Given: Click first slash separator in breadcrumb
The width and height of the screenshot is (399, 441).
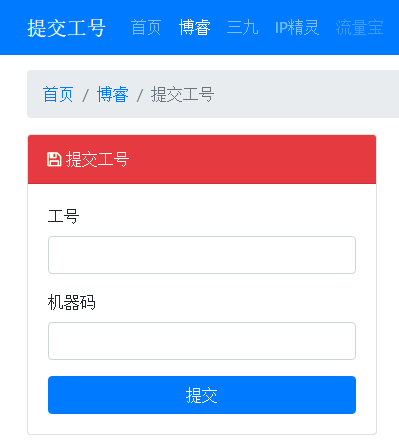Looking at the screenshot, I should 85,95.
